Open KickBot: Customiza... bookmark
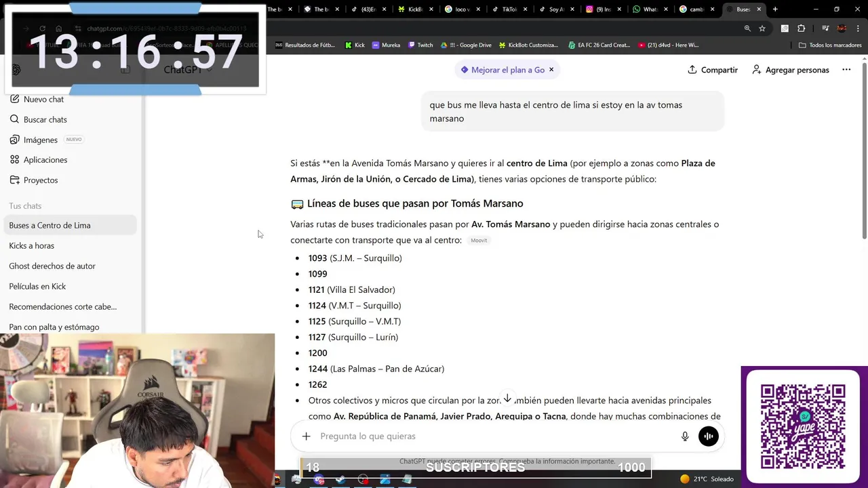Image resolution: width=868 pixels, height=488 pixels. (x=528, y=45)
